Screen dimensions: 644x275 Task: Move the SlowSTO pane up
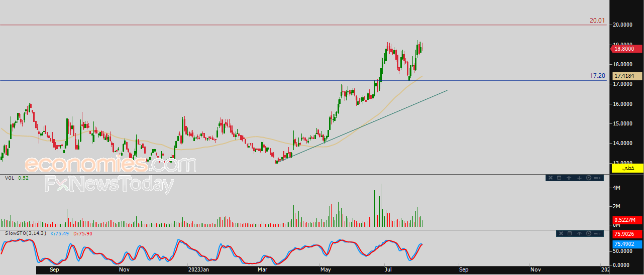click(x=579, y=233)
